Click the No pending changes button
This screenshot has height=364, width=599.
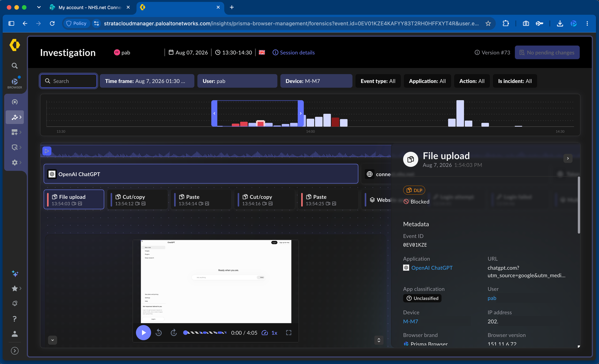547,52
